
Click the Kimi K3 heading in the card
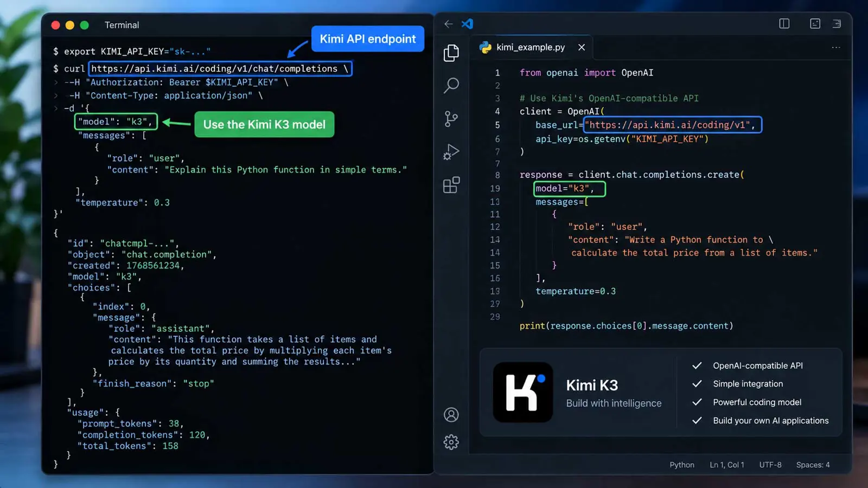[592, 385]
